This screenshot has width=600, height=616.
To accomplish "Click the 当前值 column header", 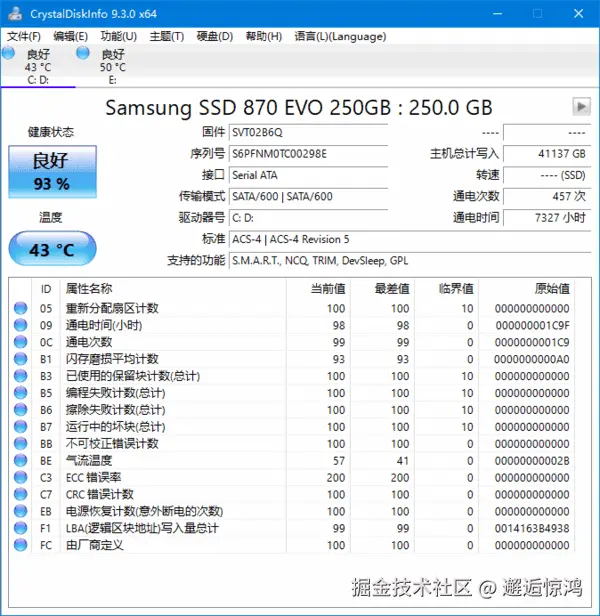I will (x=318, y=289).
